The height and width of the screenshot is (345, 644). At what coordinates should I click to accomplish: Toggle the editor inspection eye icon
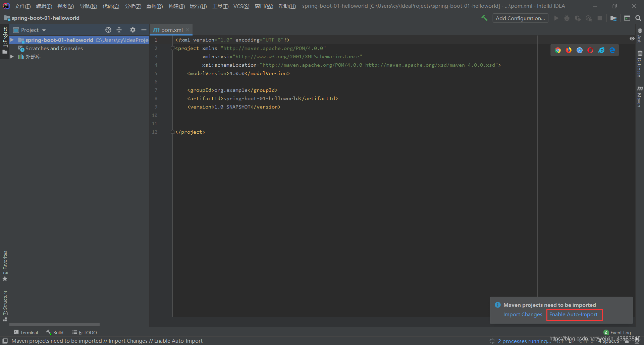tap(632, 39)
